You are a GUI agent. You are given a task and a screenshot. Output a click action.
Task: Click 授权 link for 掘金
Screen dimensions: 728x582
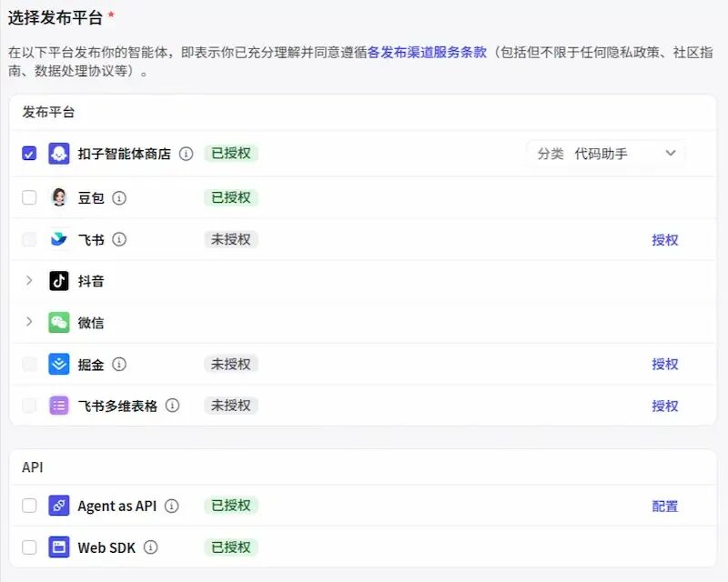click(x=665, y=365)
